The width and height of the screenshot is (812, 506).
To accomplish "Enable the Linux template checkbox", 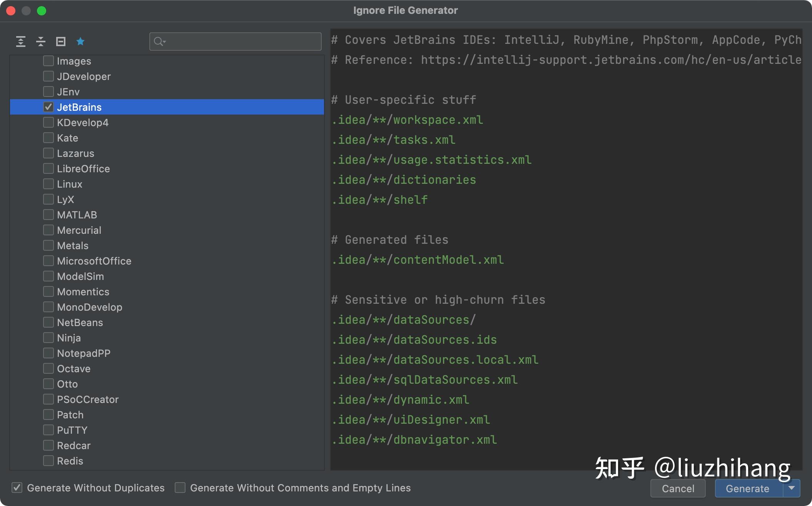I will point(48,184).
